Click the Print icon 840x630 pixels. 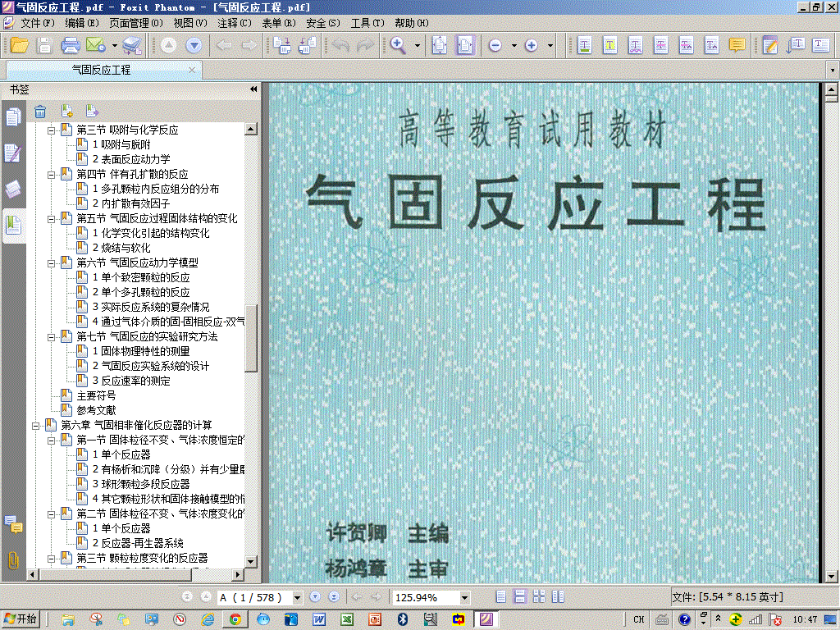click(71, 46)
